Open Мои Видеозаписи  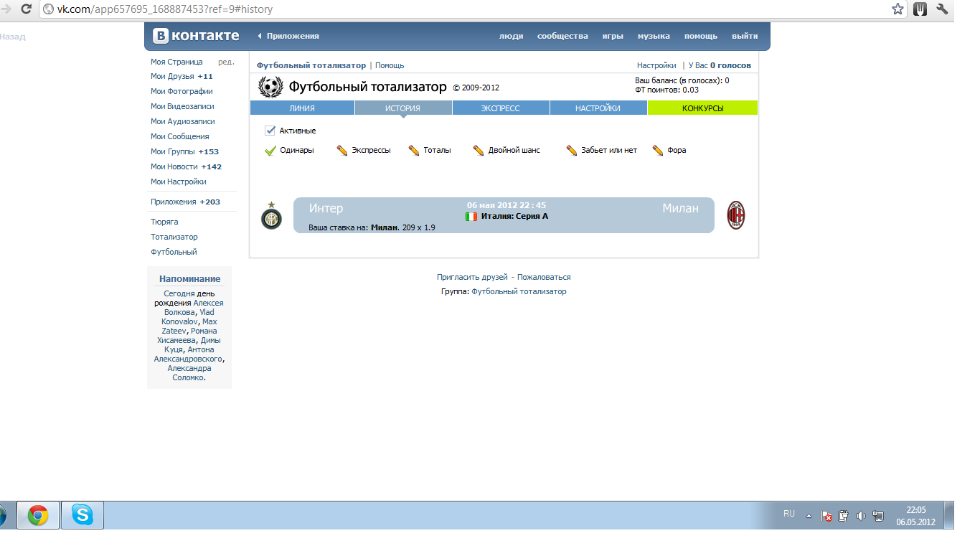[x=183, y=106]
